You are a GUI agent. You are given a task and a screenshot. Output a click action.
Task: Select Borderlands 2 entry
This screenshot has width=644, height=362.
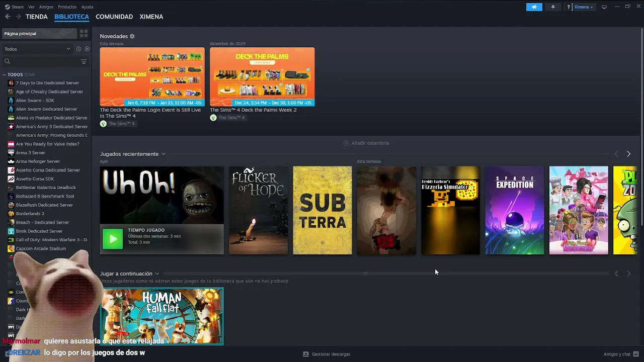tap(30, 214)
